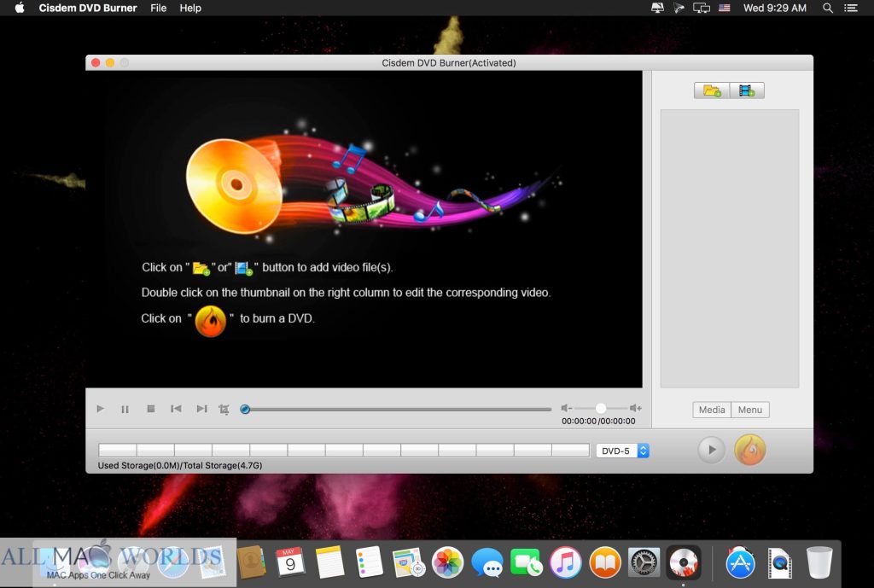Open App Store from the Dock
The height and width of the screenshot is (588, 874).
pyautogui.click(x=740, y=562)
